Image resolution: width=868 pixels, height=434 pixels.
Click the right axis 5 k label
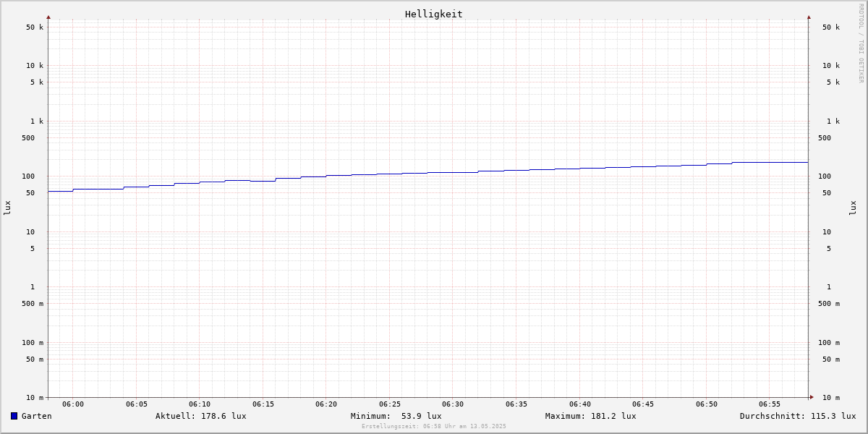pos(833,82)
